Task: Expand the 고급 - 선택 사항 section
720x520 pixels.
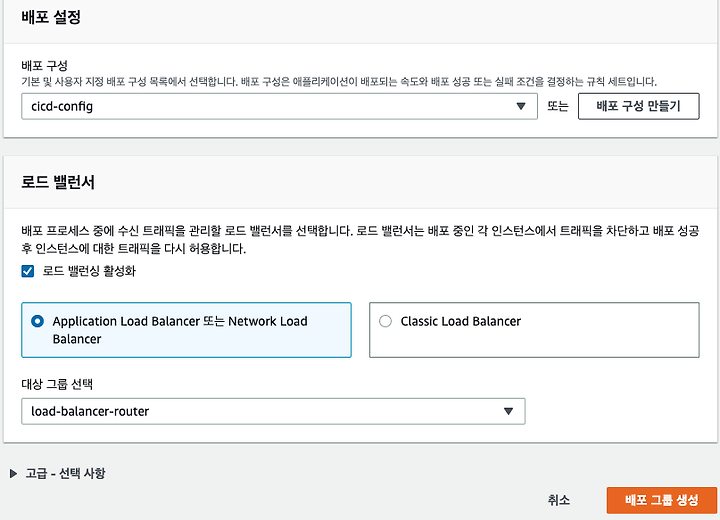Action: click(x=58, y=473)
